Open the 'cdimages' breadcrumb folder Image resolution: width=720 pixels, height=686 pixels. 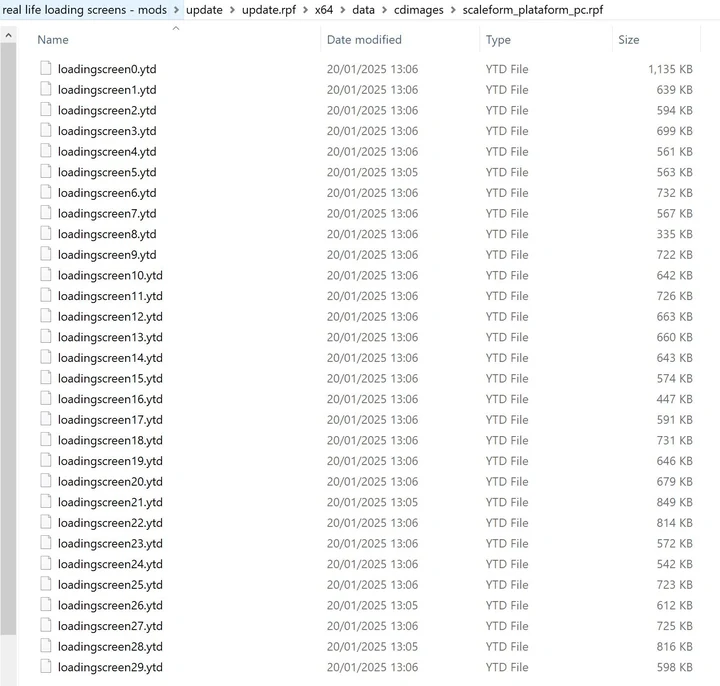[x=419, y=10]
